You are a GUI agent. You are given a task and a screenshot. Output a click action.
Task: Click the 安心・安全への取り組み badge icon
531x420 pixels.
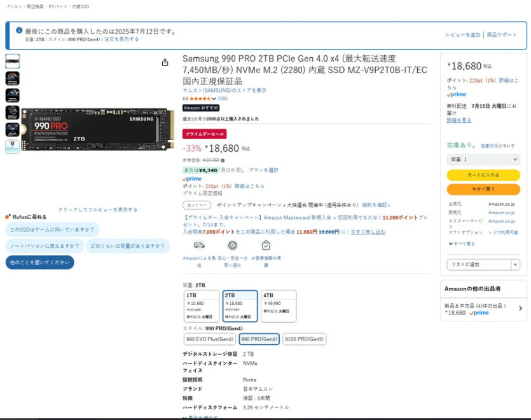coord(233,245)
